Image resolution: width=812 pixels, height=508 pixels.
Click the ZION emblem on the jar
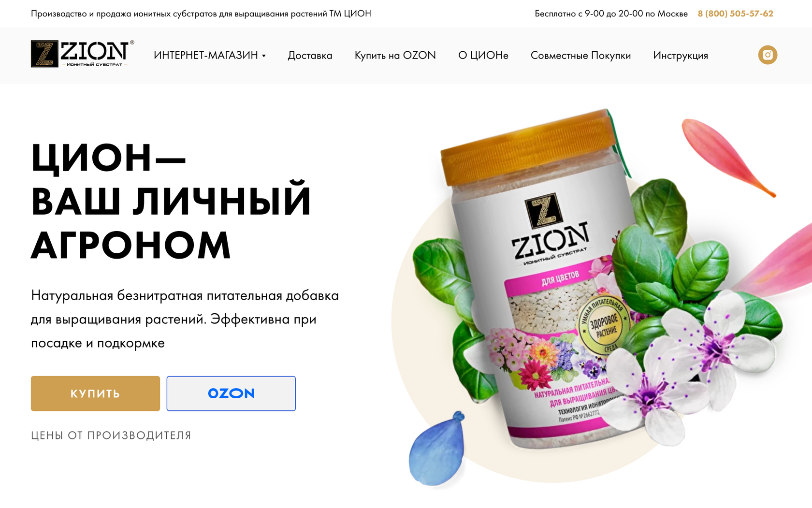click(x=543, y=210)
